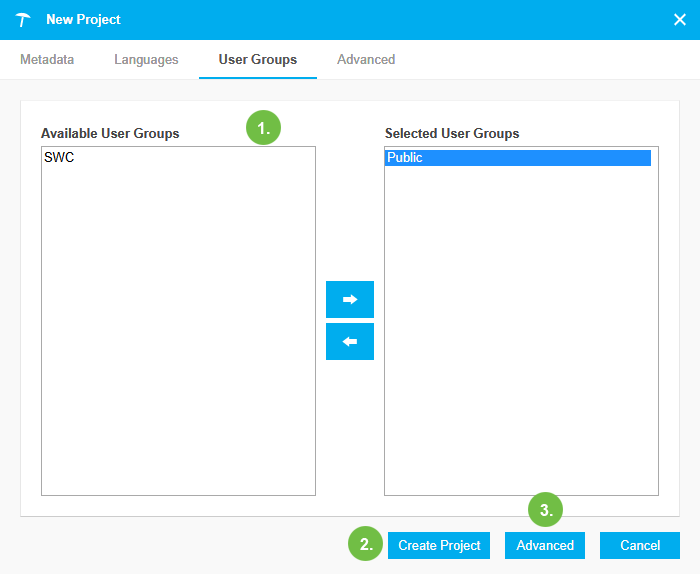Click the New Project title text
700x574 pixels.
pyautogui.click(x=83, y=20)
